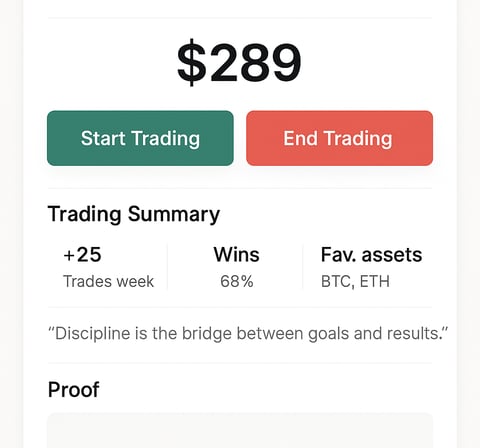The height and width of the screenshot is (448, 480).
Task: Click the word End in End Trading
Action: [300, 138]
